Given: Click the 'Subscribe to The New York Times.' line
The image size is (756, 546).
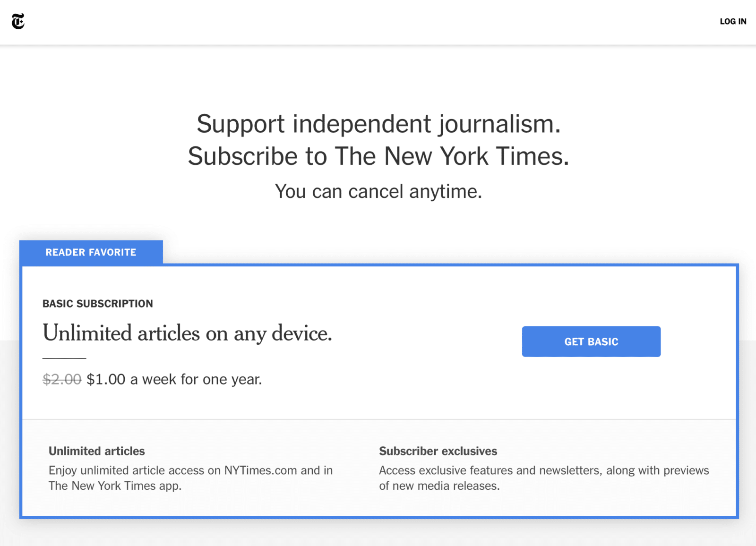Looking at the screenshot, I should 378,156.
